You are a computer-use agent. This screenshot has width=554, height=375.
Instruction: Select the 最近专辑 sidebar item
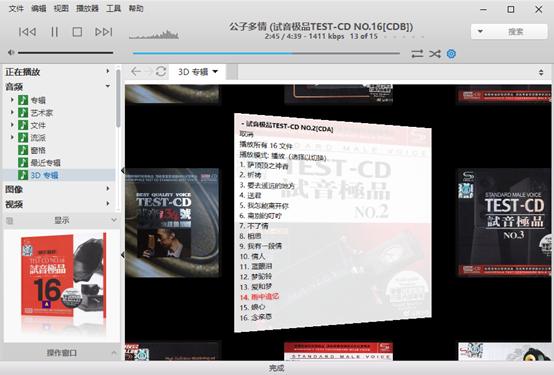coord(45,163)
